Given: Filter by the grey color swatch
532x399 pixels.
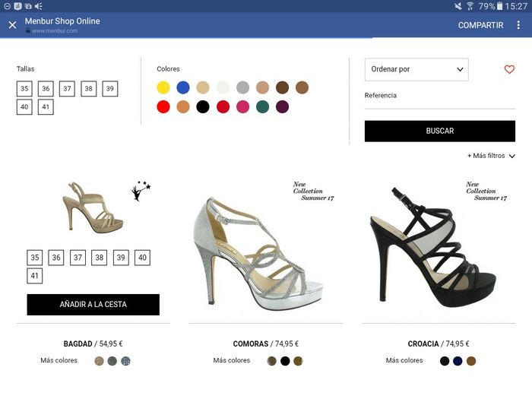Looking at the screenshot, I should coord(242,87).
